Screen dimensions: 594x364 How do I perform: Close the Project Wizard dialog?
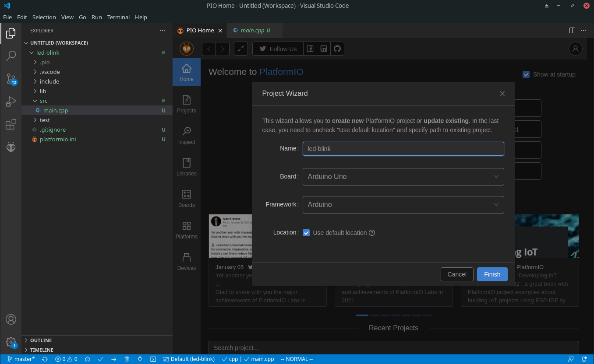[x=502, y=94]
